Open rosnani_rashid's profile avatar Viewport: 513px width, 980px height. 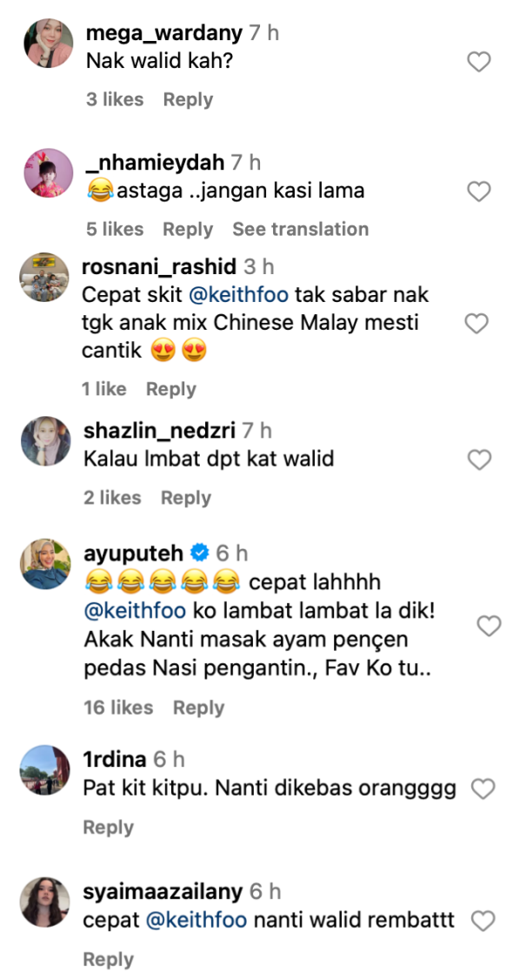coord(44,278)
